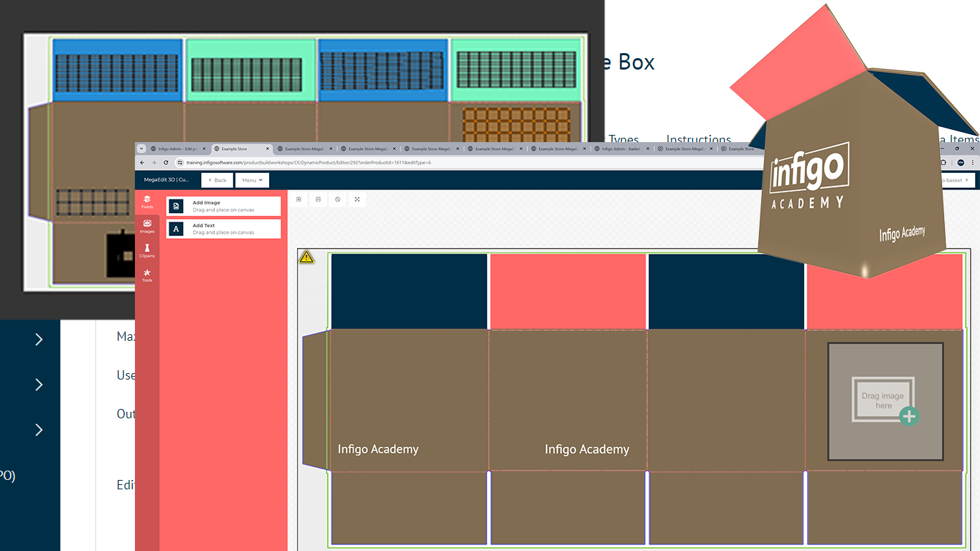Click the Back button in MegaEdit header
This screenshot has width=980, height=551.
click(217, 180)
